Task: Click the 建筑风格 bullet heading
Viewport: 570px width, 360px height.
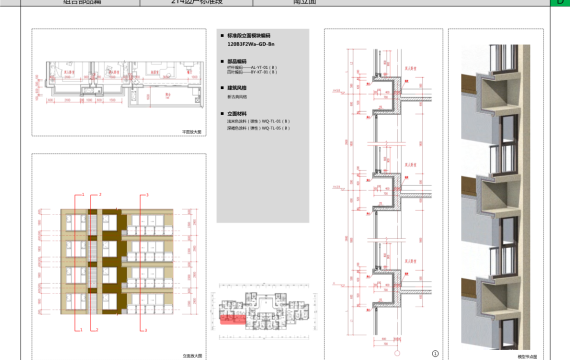Action: coord(237,88)
